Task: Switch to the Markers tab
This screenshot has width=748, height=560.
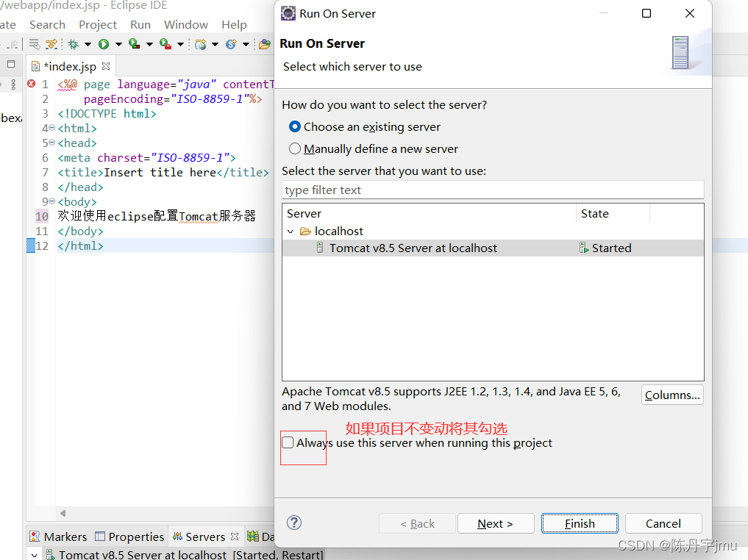Action: 58,536
